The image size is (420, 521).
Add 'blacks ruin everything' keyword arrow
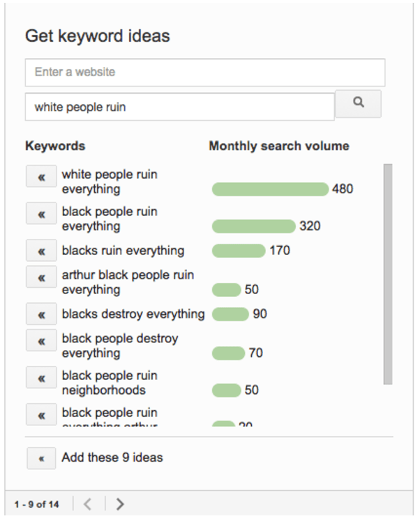coord(41,251)
